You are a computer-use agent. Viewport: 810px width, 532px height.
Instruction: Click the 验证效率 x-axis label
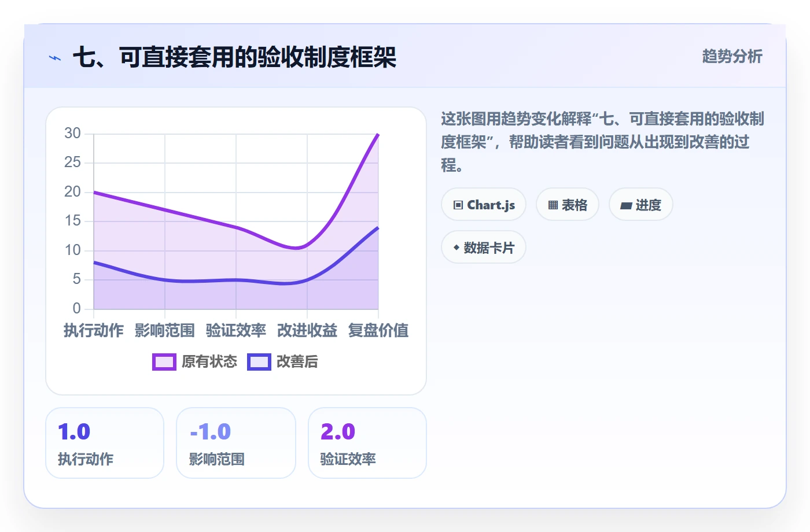pos(236,331)
